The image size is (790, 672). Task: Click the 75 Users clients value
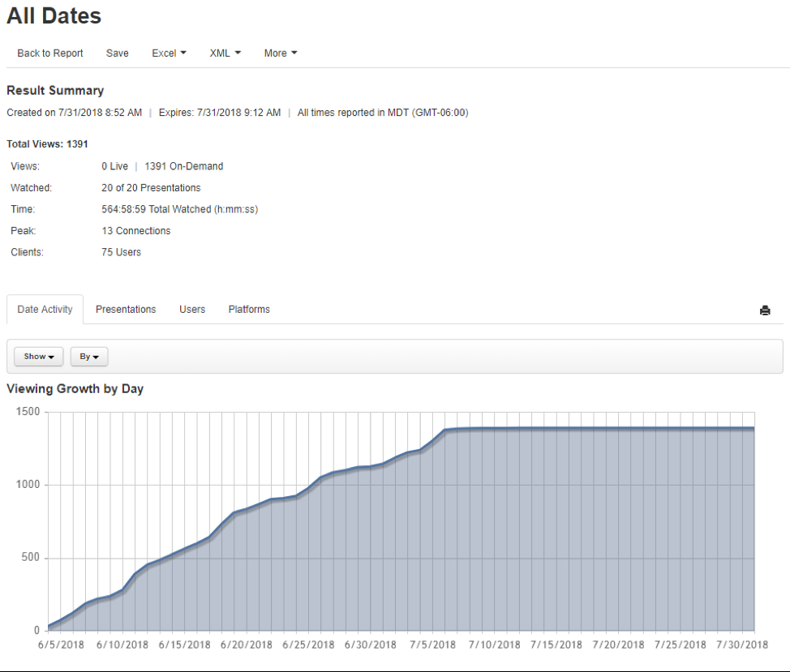[121, 252]
